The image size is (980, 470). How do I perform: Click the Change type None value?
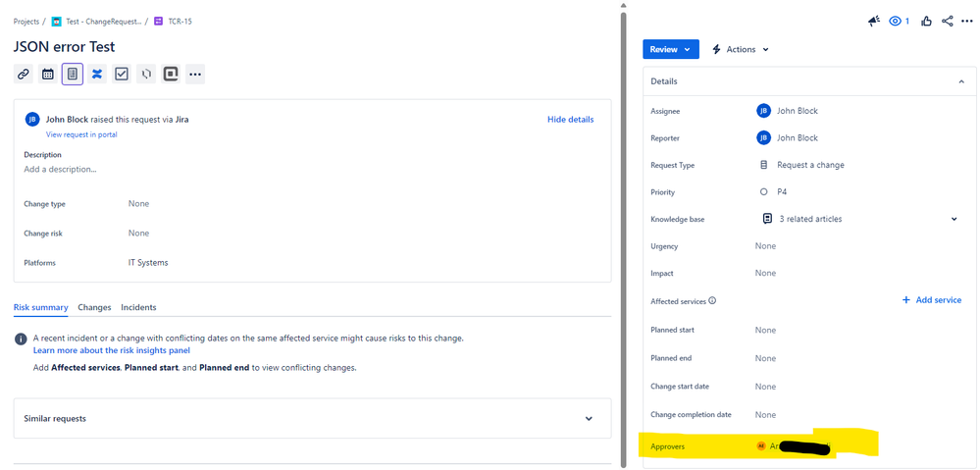tap(138, 204)
